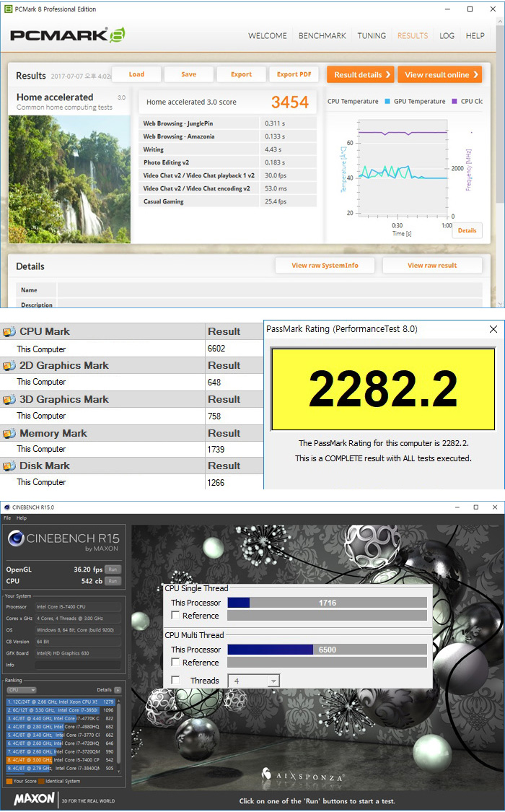Click the GPU Temperature legend marker
The height and width of the screenshot is (812, 505).
[387, 102]
